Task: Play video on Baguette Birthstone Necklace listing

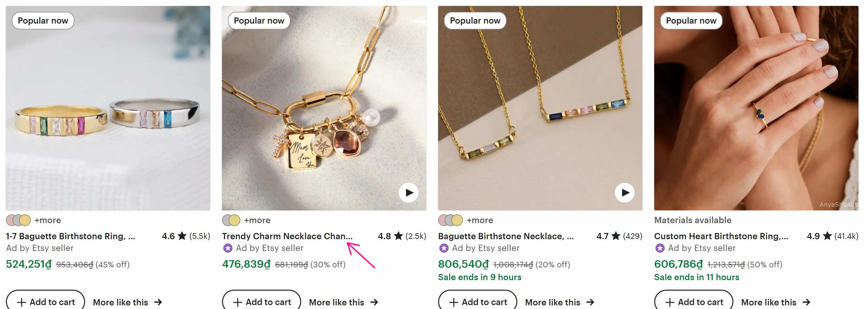Action: click(624, 192)
